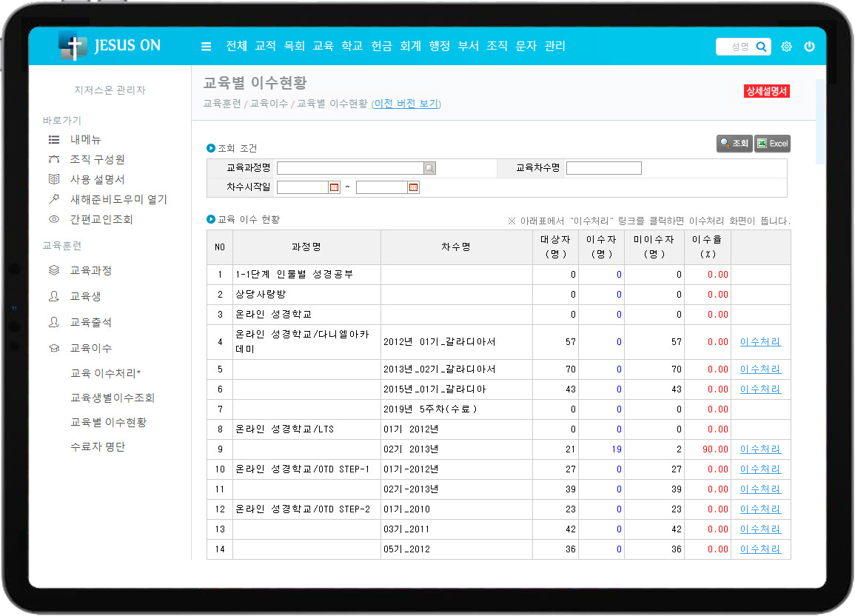Click the 교육차수명 input field
This screenshot has width=855, height=616.
coord(603,168)
